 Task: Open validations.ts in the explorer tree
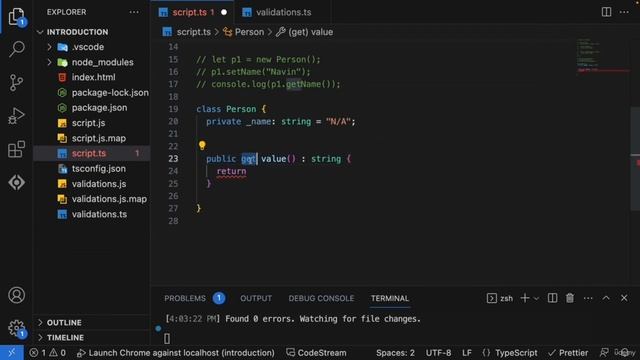pos(99,214)
